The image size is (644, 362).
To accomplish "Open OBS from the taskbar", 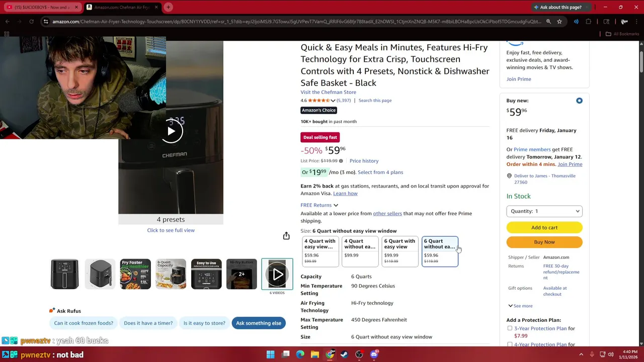I will 359,354.
